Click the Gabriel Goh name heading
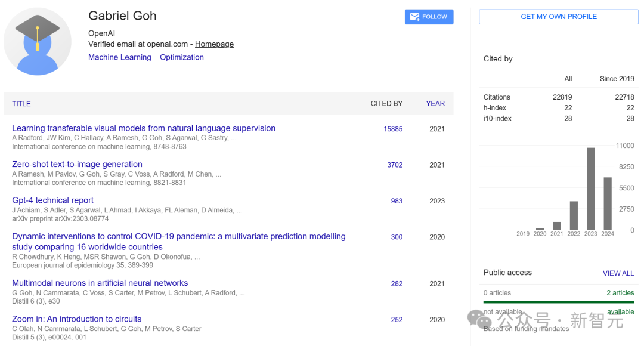 tap(122, 16)
